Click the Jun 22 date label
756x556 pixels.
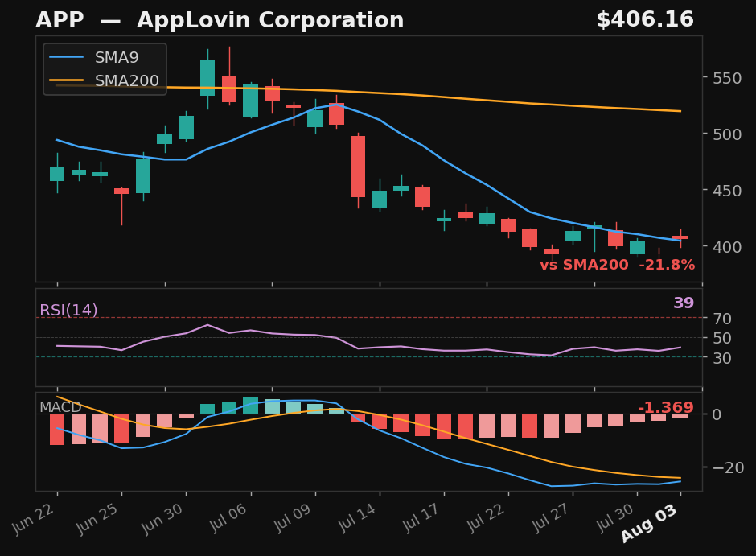tap(34, 518)
